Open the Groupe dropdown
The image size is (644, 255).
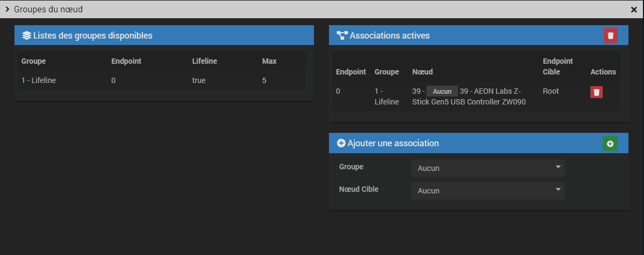coord(488,168)
